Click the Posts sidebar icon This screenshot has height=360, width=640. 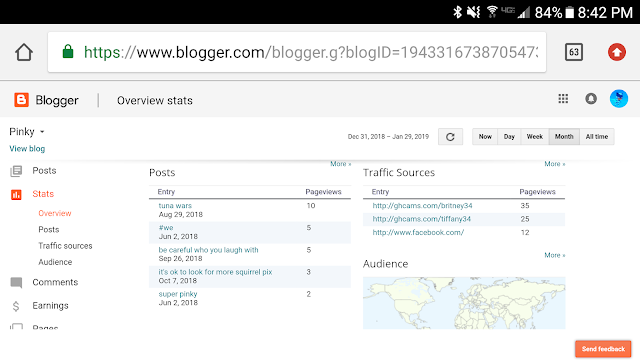(16, 171)
